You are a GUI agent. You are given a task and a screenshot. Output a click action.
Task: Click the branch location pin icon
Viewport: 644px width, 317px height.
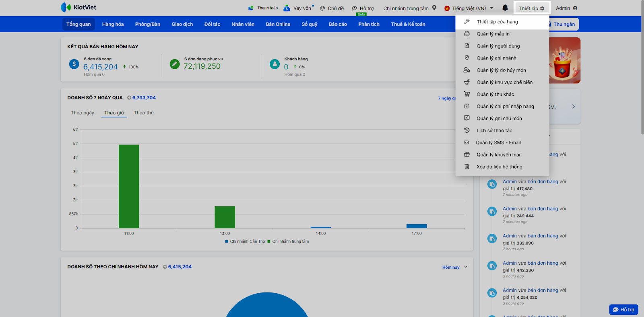(x=434, y=8)
